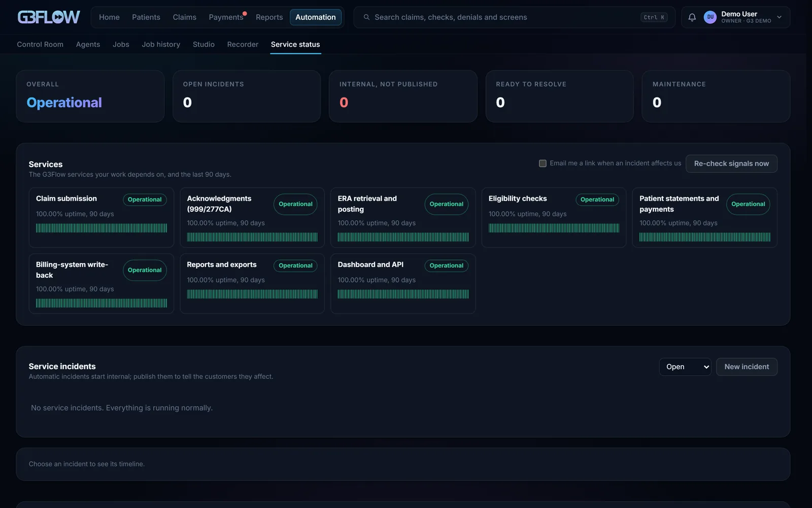812x508 pixels.
Task: Switch to the Control Room tab
Action: pyautogui.click(x=40, y=44)
